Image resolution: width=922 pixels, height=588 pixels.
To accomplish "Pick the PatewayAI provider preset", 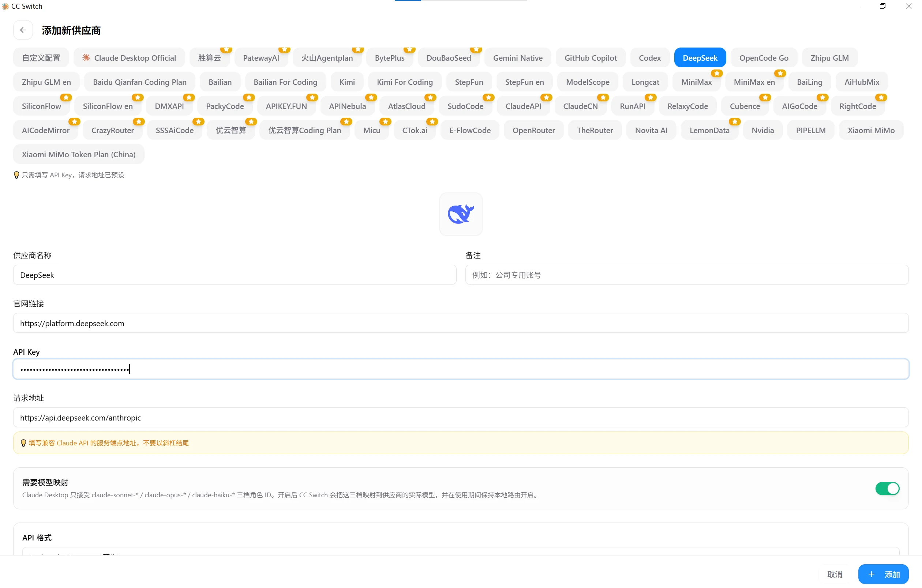I will 261,58.
